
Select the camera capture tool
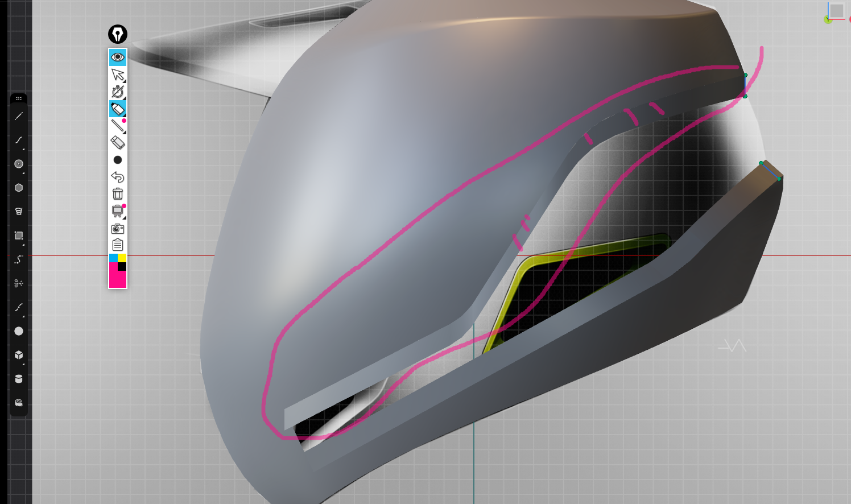[x=117, y=229]
